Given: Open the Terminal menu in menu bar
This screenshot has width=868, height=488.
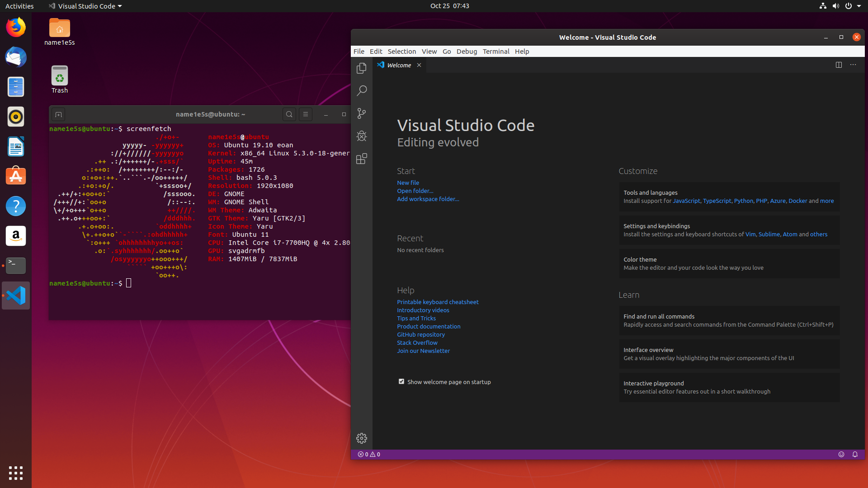Looking at the screenshot, I should [495, 51].
